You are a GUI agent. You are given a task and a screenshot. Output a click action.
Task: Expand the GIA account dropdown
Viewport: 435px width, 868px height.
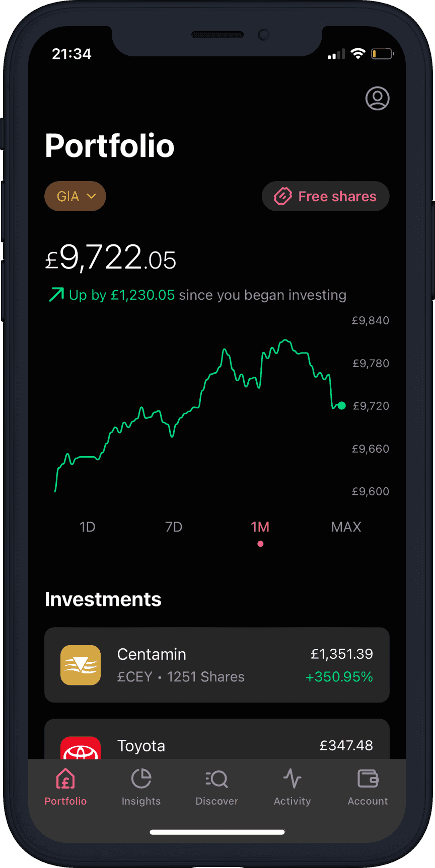click(x=75, y=196)
